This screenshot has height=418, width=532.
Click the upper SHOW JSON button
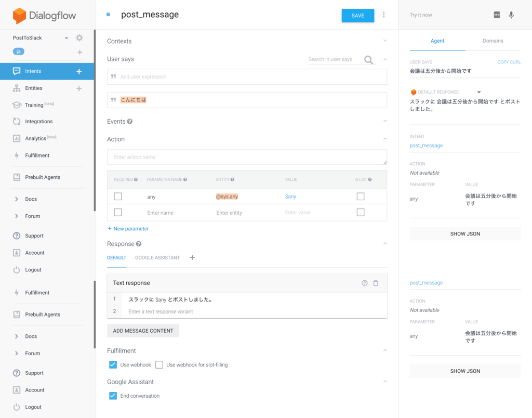coord(465,233)
